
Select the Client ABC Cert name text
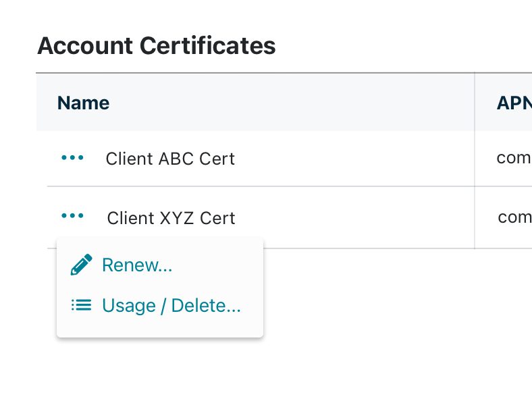[x=170, y=159]
